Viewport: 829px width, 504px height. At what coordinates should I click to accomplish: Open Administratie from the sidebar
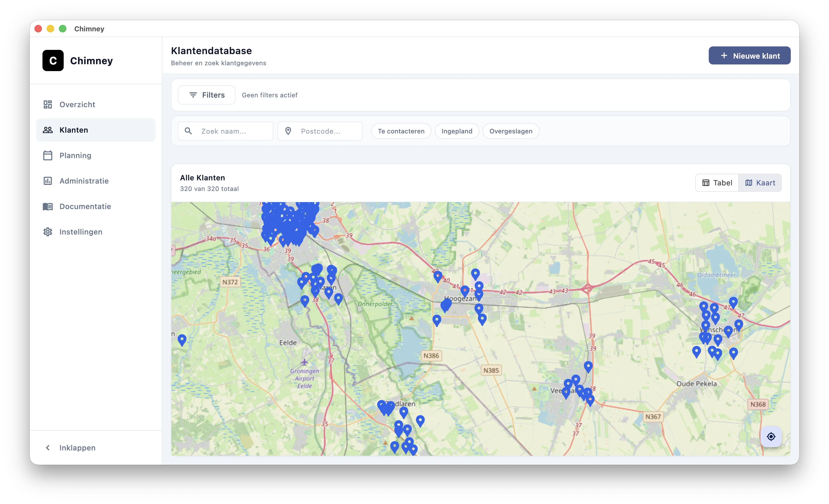(96, 181)
